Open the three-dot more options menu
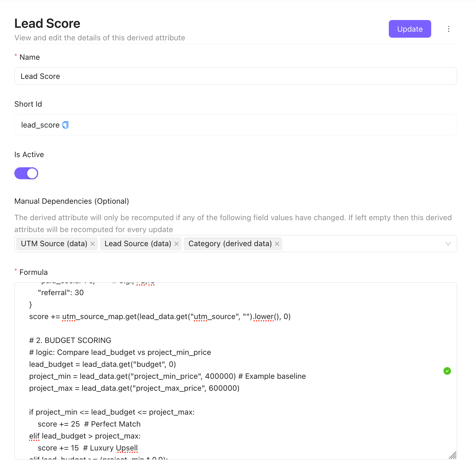This screenshot has height=466, width=476. coord(449,29)
